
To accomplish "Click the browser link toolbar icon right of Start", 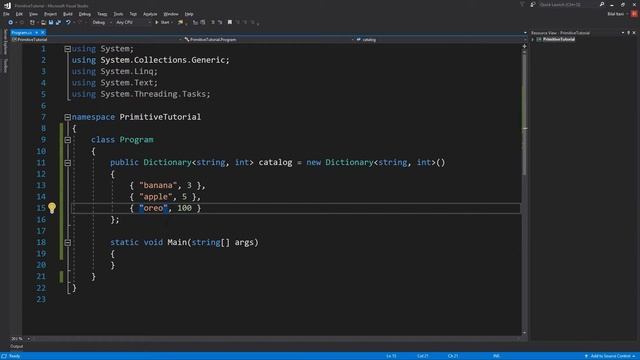I will coord(180,22).
